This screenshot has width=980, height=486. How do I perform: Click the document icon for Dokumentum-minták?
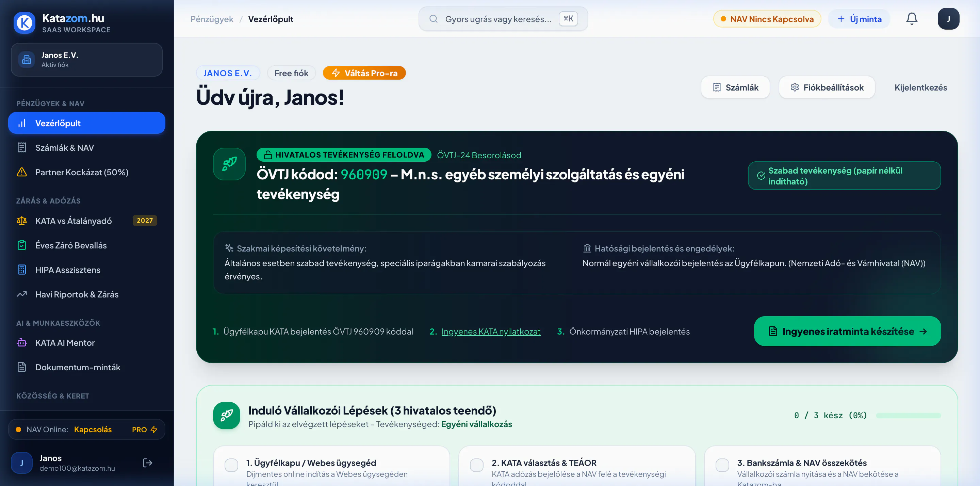click(x=22, y=367)
